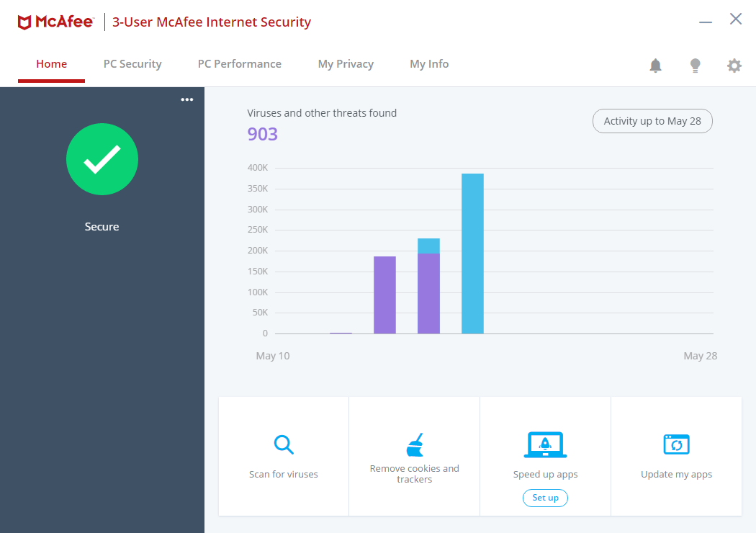756x533 pixels.
Task: Click the 903 threats found count
Action: click(263, 134)
